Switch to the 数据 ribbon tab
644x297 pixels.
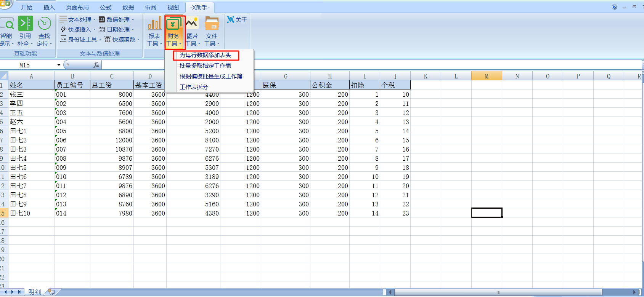pos(128,8)
